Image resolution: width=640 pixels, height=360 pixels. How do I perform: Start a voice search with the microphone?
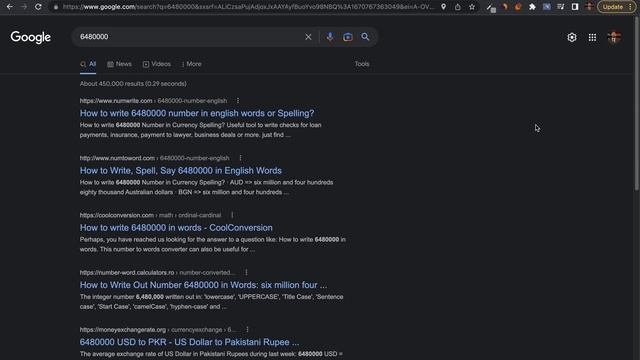point(330,37)
